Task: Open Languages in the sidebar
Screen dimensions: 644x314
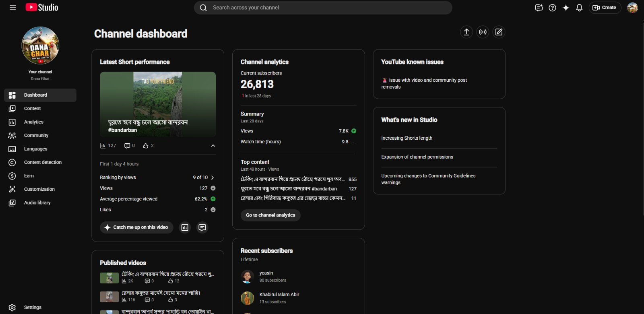Action: tap(40, 149)
